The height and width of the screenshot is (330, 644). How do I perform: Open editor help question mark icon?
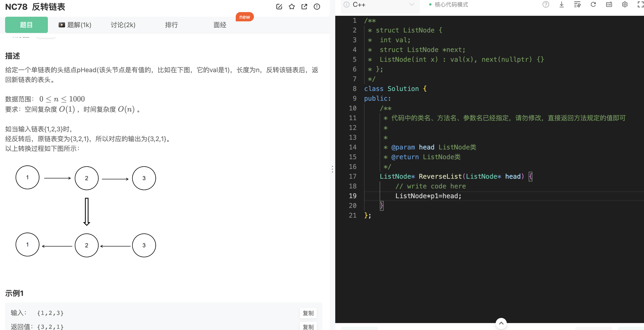[545, 4]
